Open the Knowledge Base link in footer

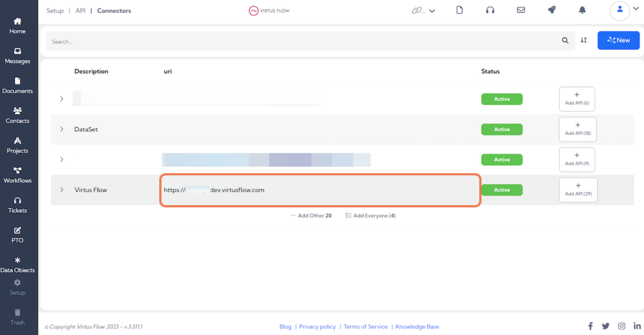point(417,326)
